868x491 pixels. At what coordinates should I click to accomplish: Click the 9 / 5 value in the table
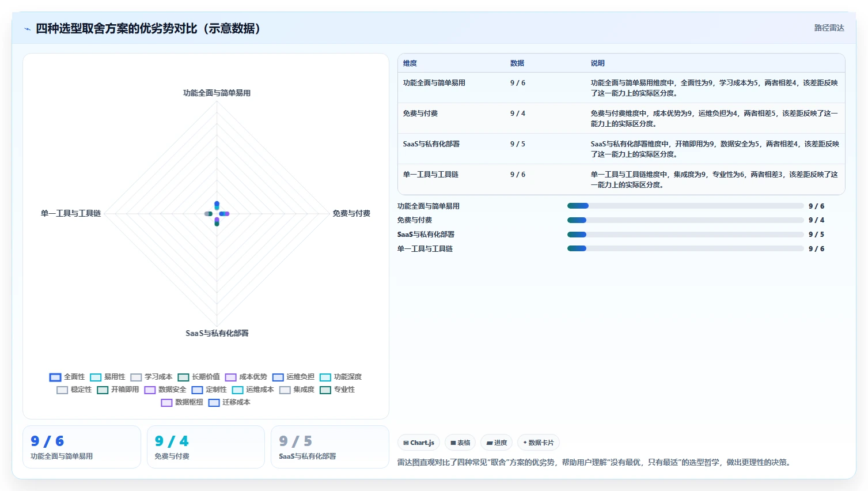[x=518, y=144]
